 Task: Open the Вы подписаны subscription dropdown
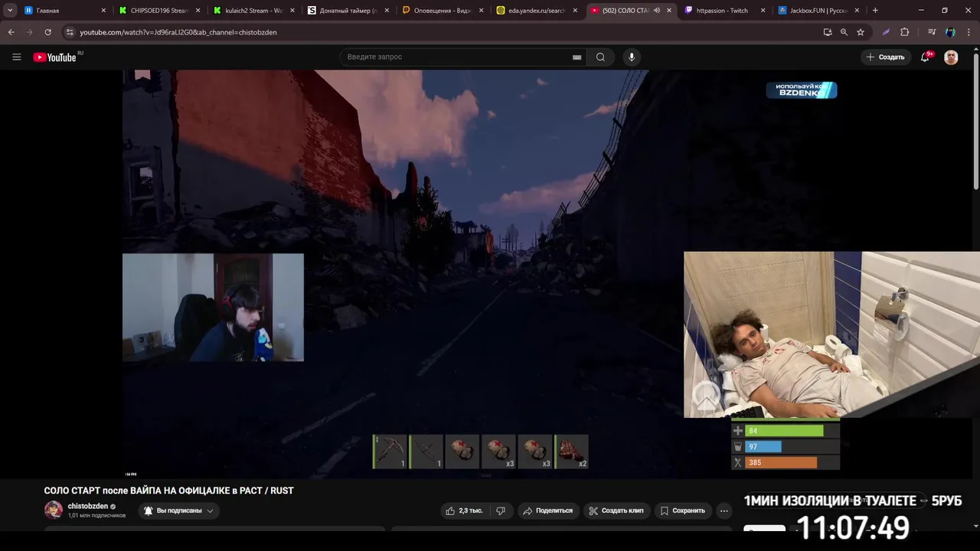(178, 510)
